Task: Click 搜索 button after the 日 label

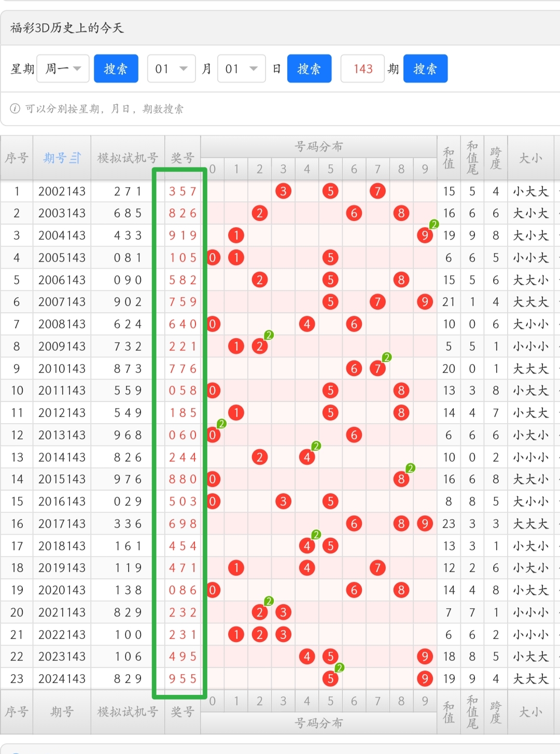Action: click(x=310, y=68)
